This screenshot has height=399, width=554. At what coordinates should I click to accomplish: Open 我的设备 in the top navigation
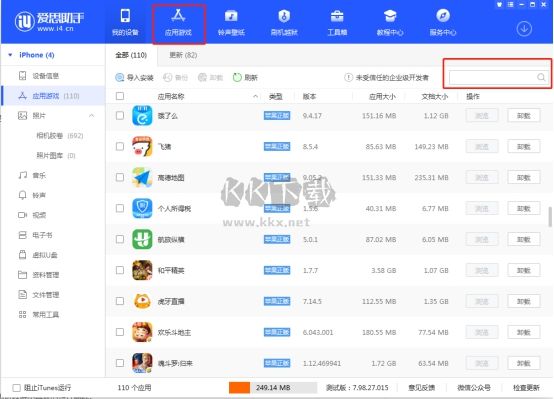point(125,23)
